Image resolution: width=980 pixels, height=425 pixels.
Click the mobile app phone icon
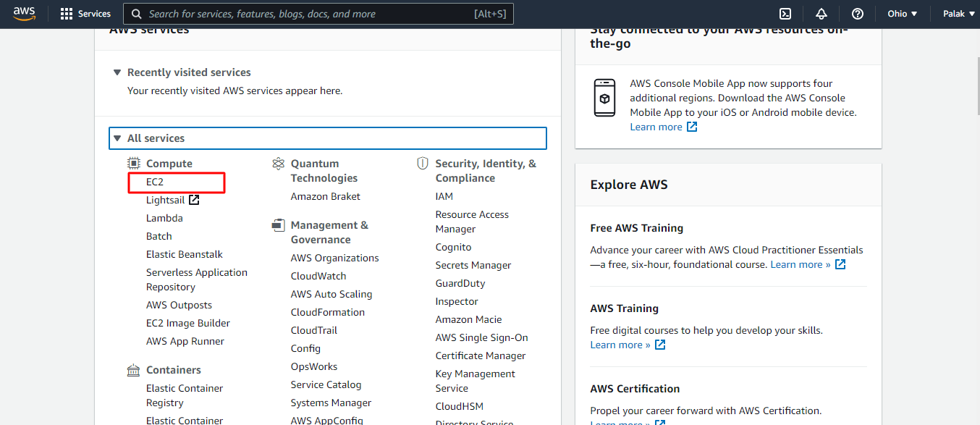[x=604, y=98]
